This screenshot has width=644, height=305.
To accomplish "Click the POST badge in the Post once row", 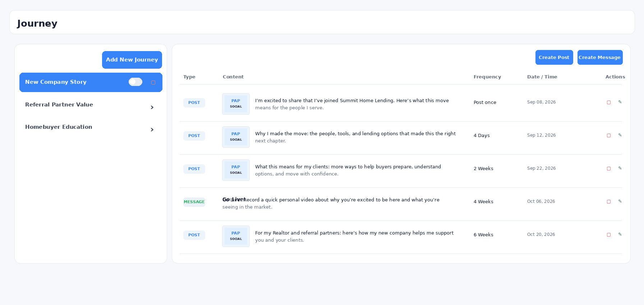I will point(194,103).
